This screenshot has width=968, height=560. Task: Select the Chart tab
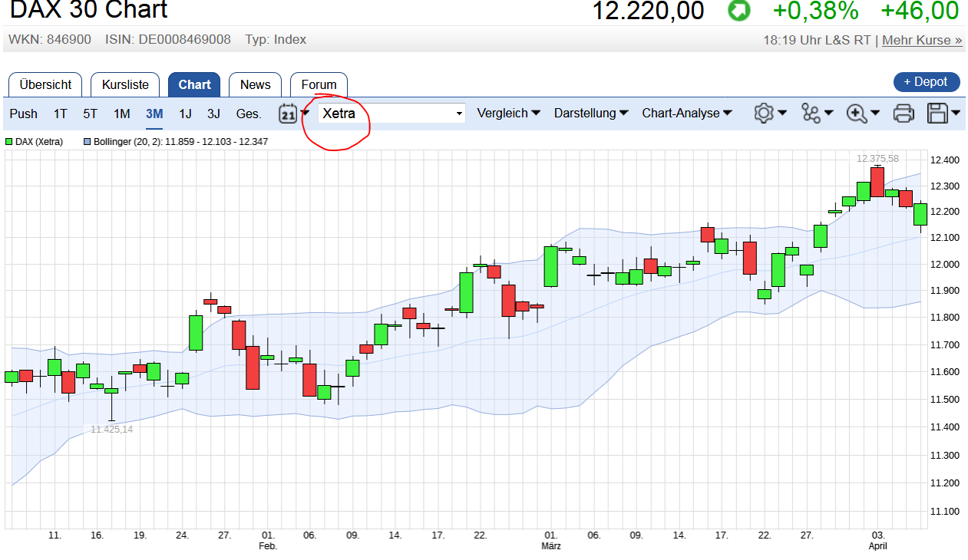tap(194, 84)
